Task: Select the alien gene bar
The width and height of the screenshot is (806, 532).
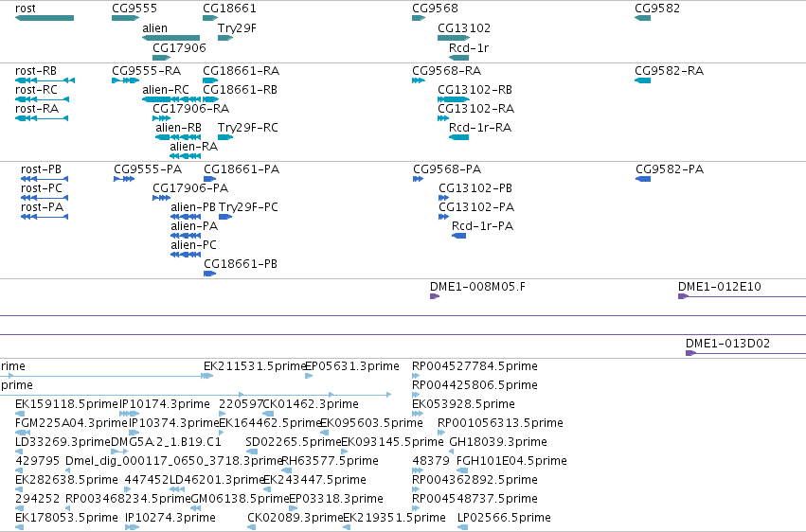Action: click(x=170, y=38)
